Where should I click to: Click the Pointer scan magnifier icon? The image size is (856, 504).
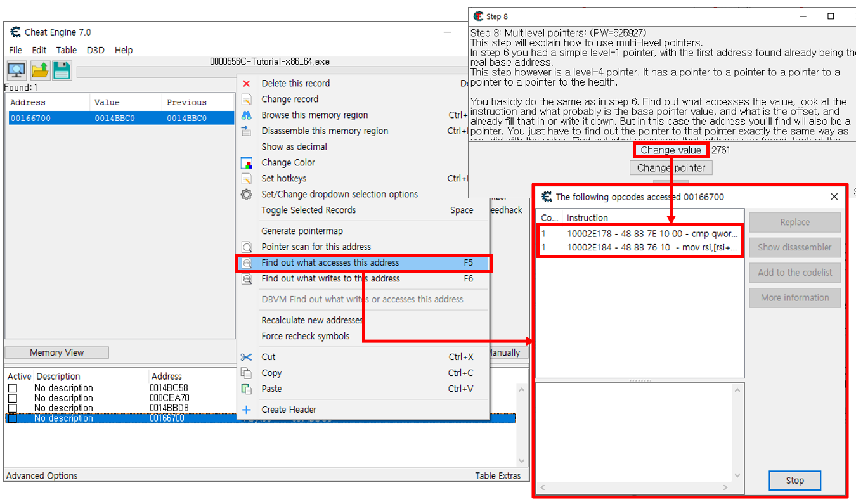click(x=247, y=247)
